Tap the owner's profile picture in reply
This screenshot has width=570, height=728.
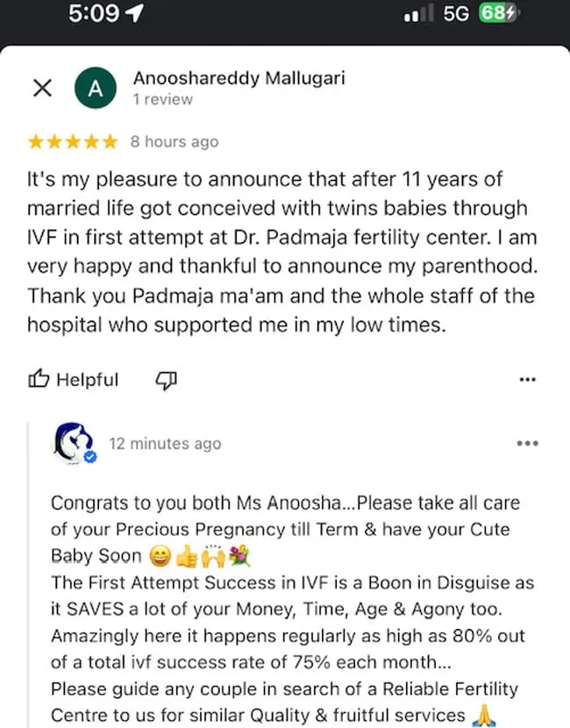click(73, 441)
